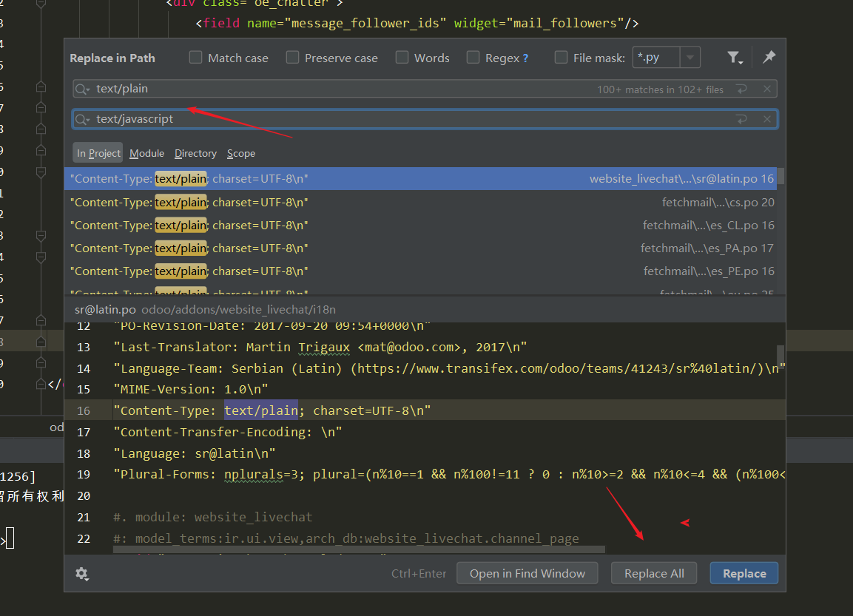Select the cs.po 20 result row
Viewport: 853px width, 616px height.
[x=420, y=203]
